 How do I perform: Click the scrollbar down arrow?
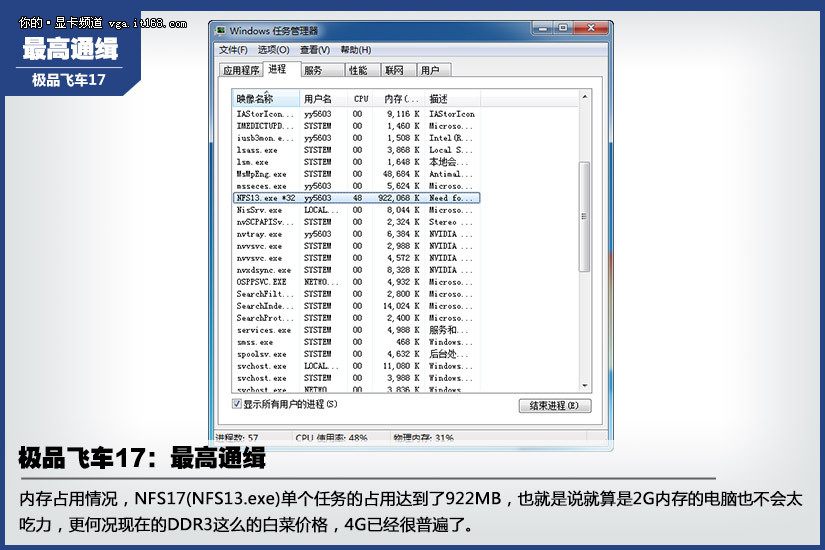584,386
